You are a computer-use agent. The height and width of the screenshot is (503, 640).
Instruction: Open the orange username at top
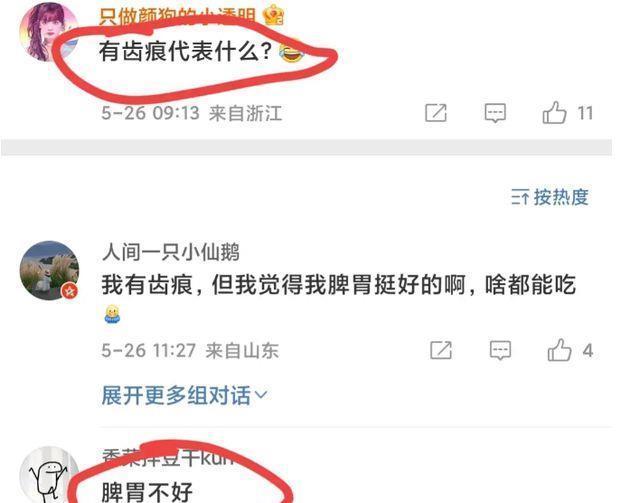tap(177, 16)
